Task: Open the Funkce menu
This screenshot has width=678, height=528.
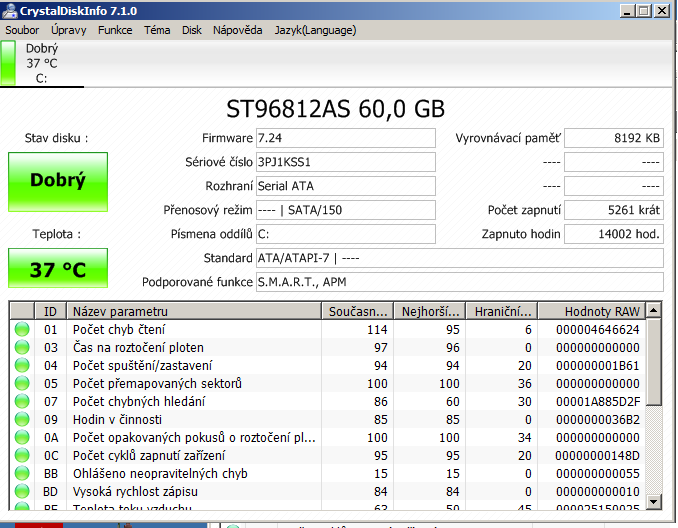Action: pos(115,30)
